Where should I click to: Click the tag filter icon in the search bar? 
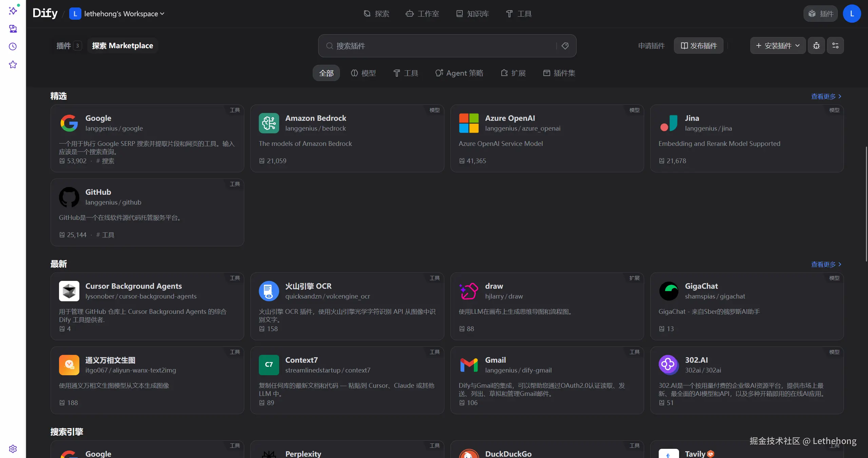565,46
